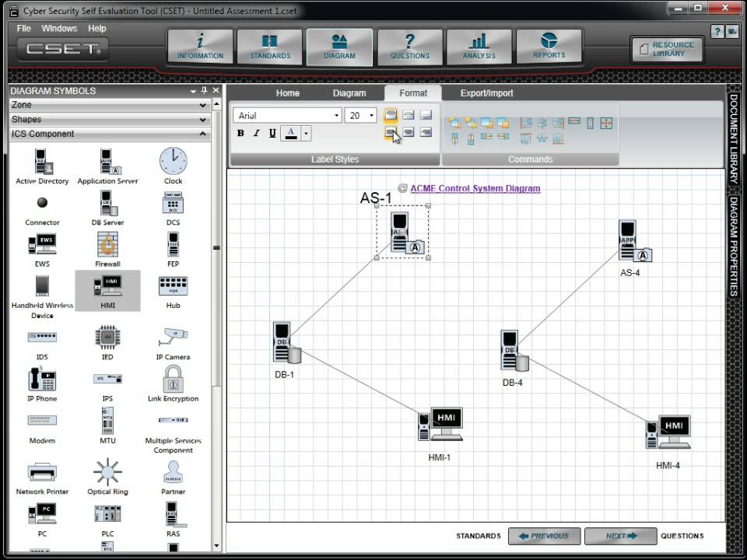Select the DB Server symbol
Screen dimensions: 747x560
click(107, 208)
